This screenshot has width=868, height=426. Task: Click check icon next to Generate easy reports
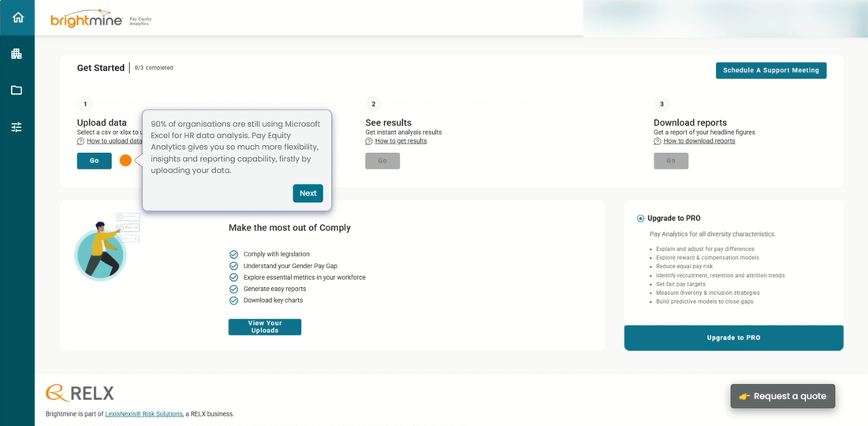[x=233, y=290]
